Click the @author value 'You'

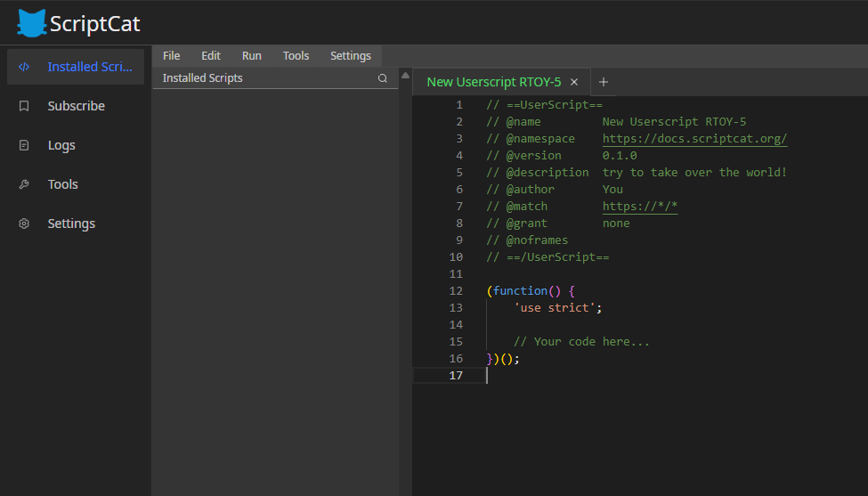[x=612, y=190]
